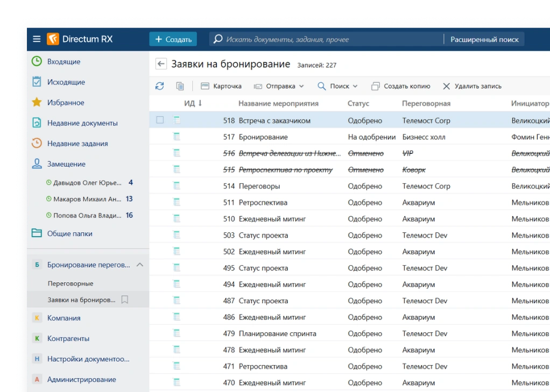Collapse the Бронирование переговорных section

coord(140,265)
